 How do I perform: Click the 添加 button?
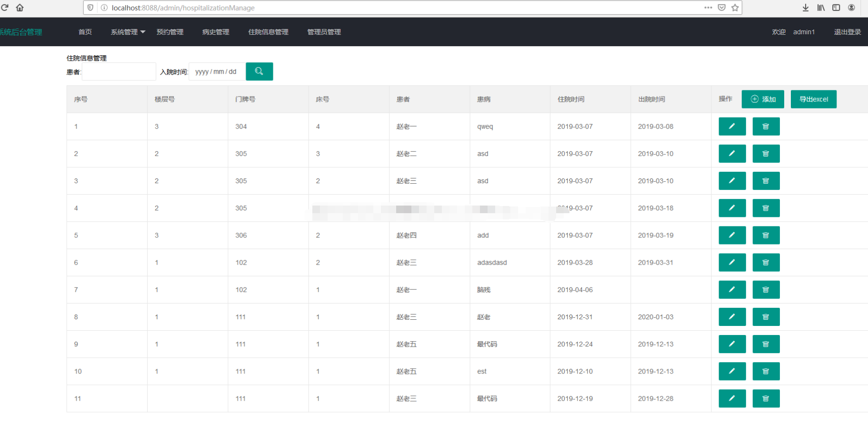763,99
